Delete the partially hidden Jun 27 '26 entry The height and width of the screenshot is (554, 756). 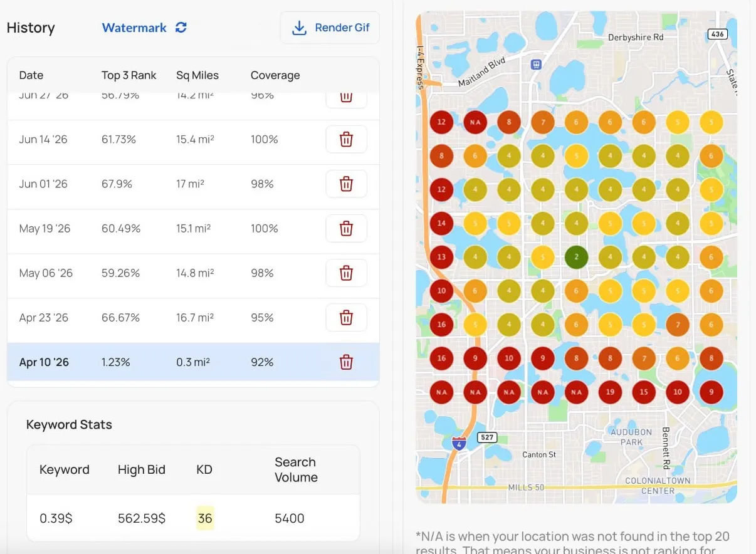pyautogui.click(x=346, y=100)
